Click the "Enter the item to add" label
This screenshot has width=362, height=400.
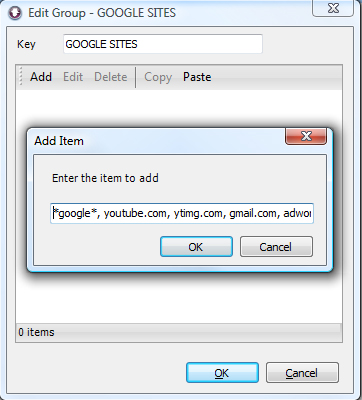coord(105,178)
